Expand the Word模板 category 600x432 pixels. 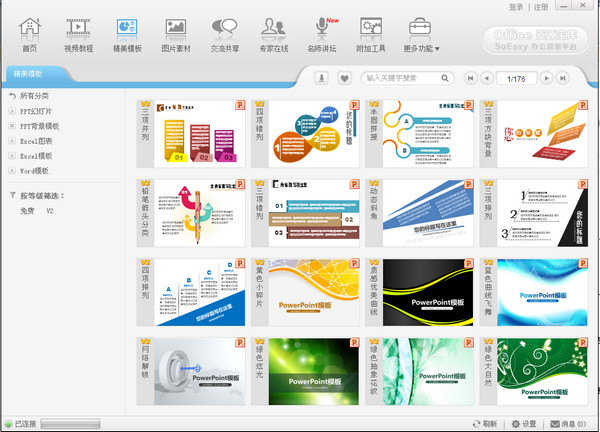click(37, 171)
